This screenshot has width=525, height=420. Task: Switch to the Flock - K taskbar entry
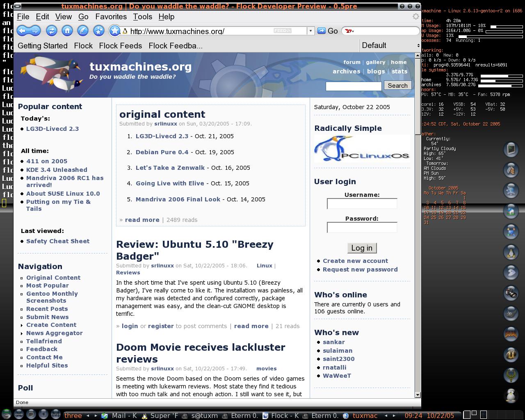[281, 415]
